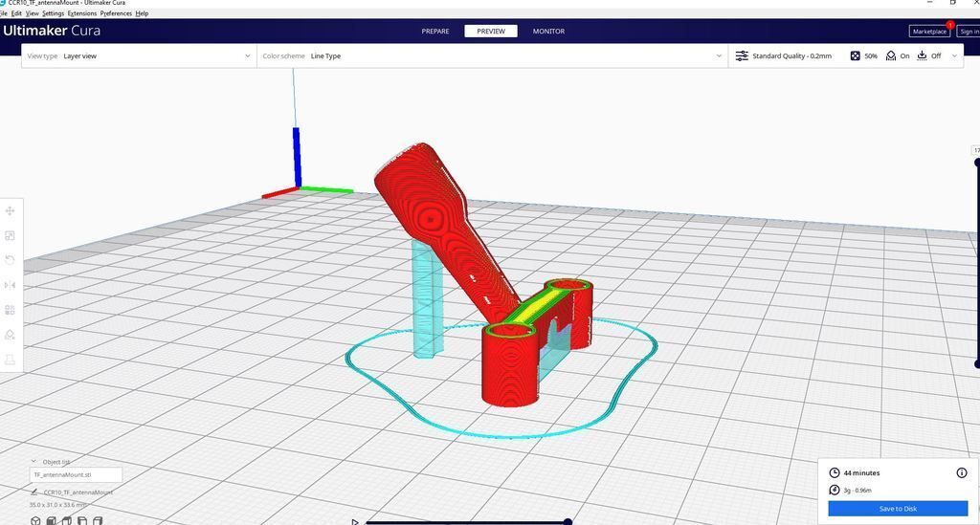This screenshot has width=980, height=525.
Task: Click the bottom left-toolbar tool icon
Action: pos(10,360)
